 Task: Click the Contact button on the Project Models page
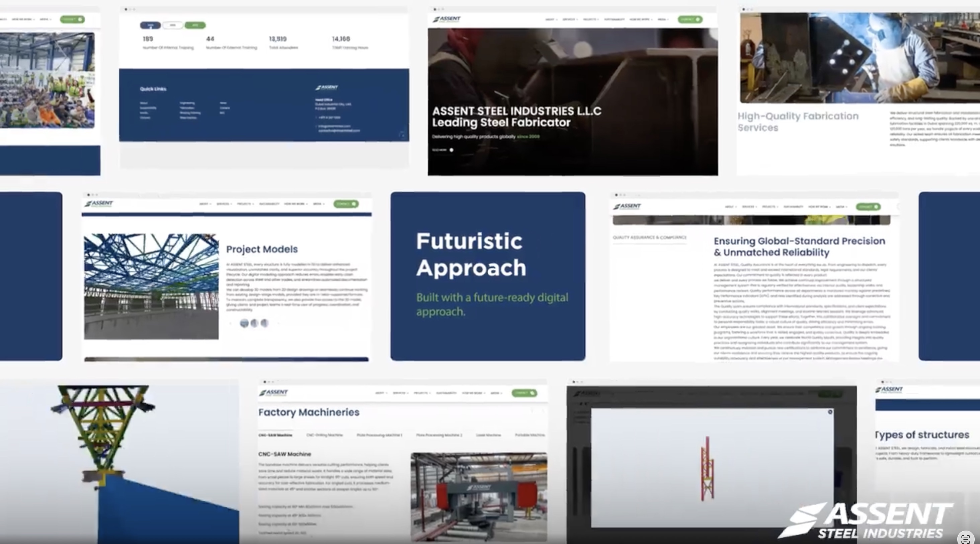point(346,204)
